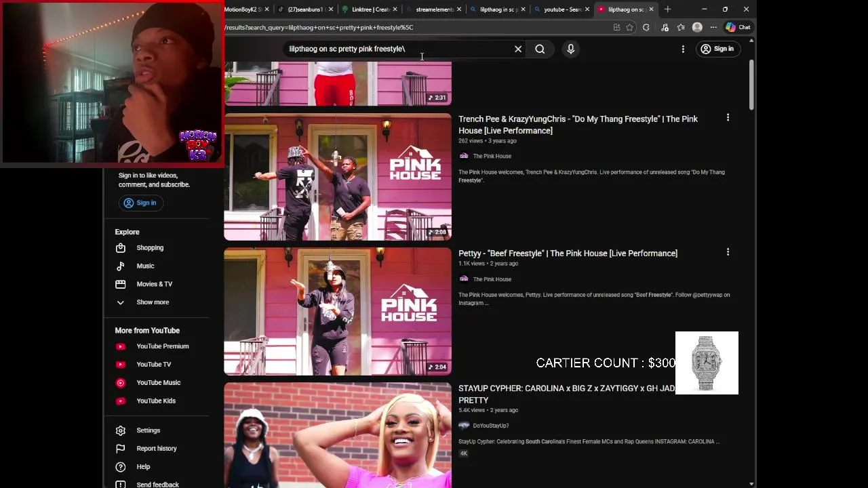Switch to the MotionBoyK2 browser tab
The height and width of the screenshot is (488, 868).
(x=242, y=9)
